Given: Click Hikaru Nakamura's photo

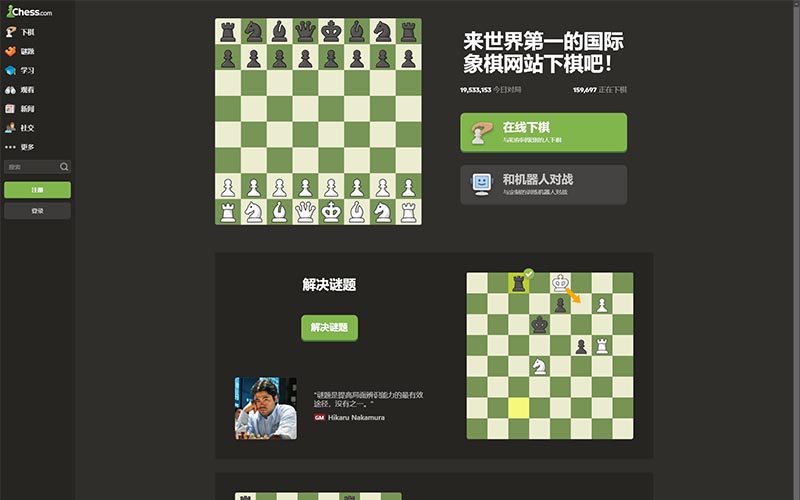Looking at the screenshot, I should (266, 408).
